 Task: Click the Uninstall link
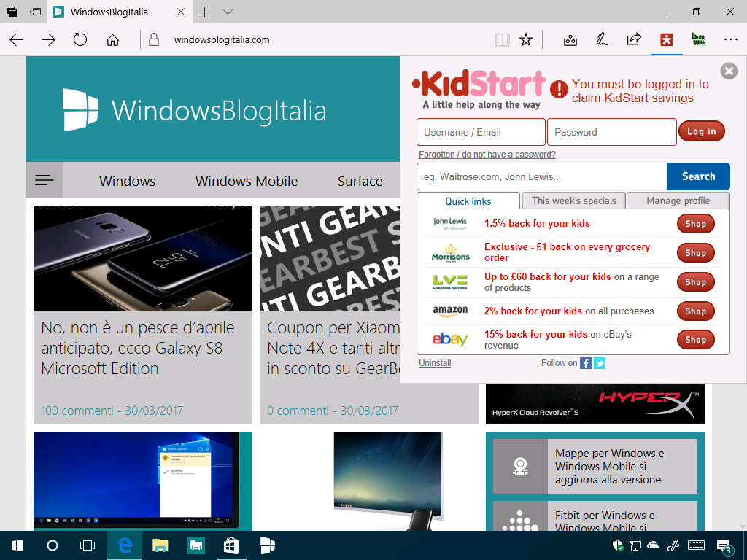coord(435,363)
